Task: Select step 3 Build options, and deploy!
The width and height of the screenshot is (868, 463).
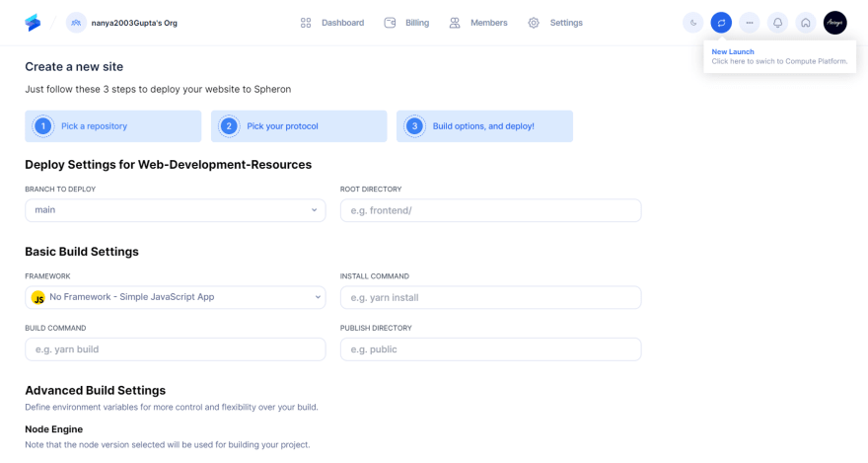Action: point(484,126)
